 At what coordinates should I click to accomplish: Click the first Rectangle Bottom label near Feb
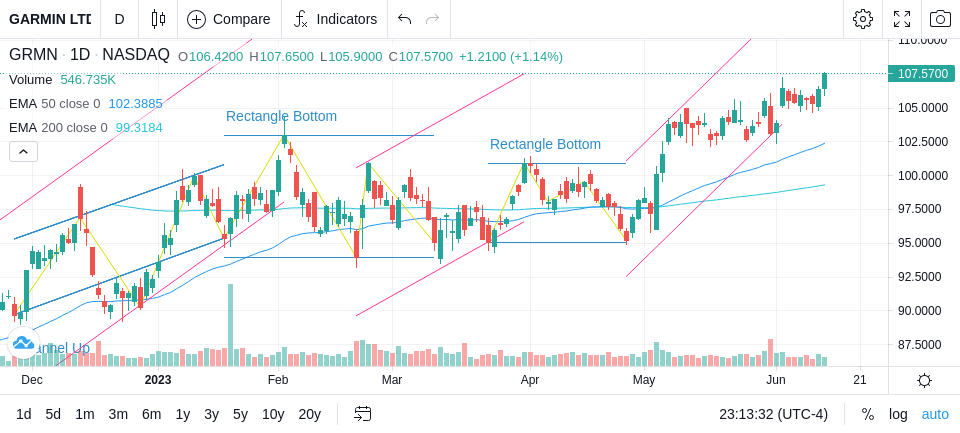pyautogui.click(x=281, y=116)
